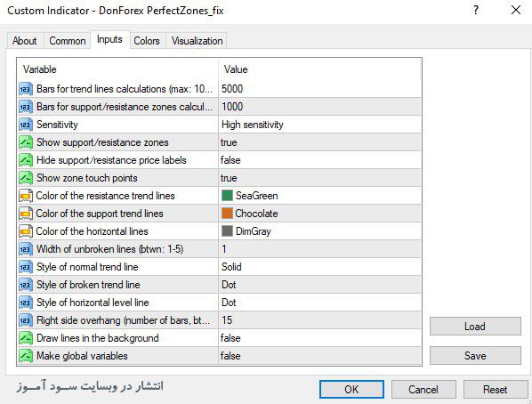
Task: Click the boolean icon beside Draw lines in background
Action: [x=26, y=338]
